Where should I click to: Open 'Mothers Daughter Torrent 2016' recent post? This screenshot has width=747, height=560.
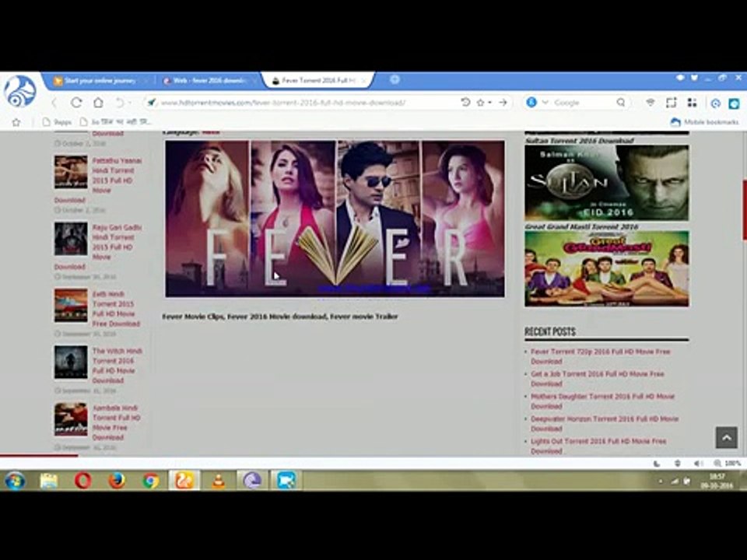(602, 401)
